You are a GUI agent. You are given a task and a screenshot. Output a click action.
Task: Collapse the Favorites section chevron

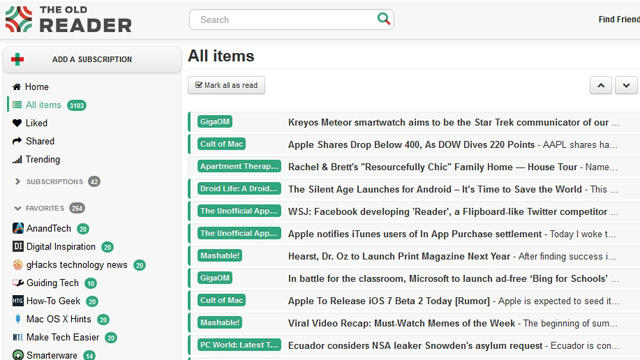(17, 208)
